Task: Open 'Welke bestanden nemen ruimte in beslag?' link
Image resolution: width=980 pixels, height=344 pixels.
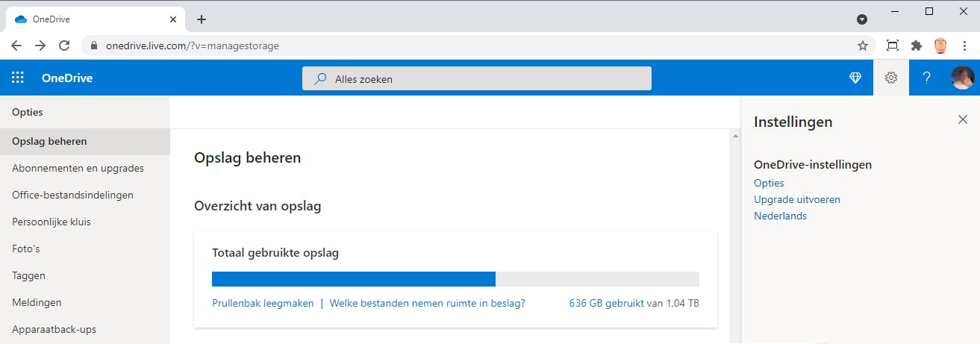Action: tap(427, 303)
